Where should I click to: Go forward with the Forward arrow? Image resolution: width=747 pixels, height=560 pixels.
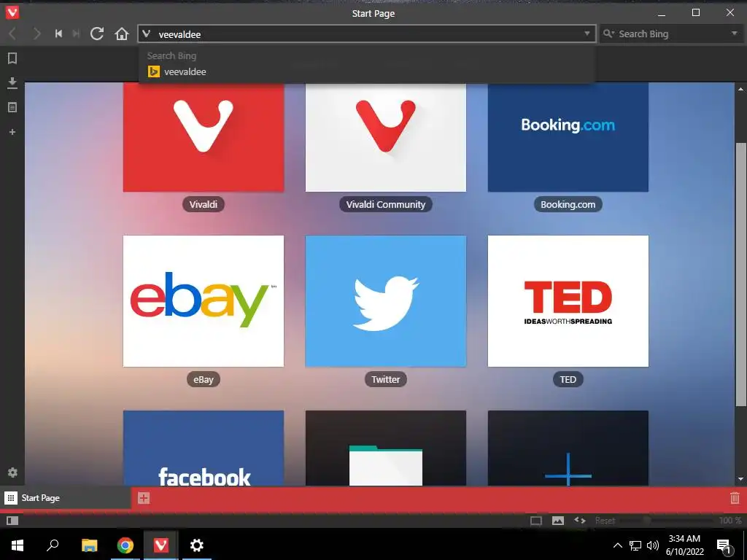[36, 34]
